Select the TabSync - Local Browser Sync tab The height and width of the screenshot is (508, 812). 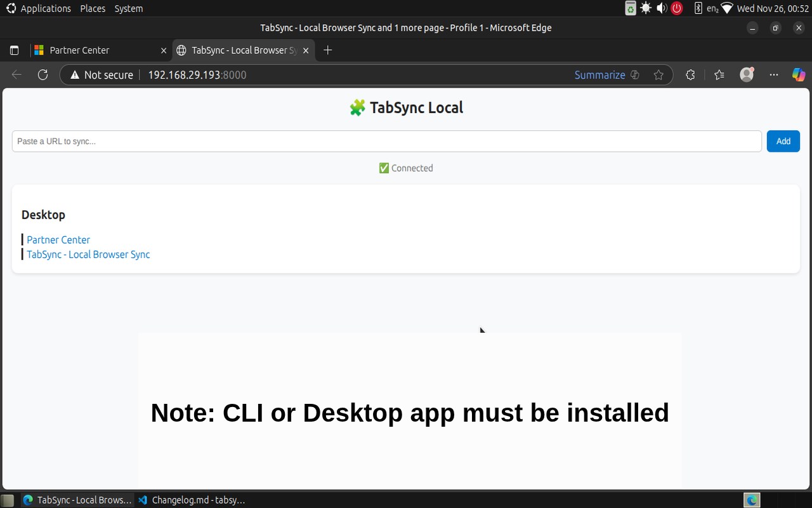[244, 50]
